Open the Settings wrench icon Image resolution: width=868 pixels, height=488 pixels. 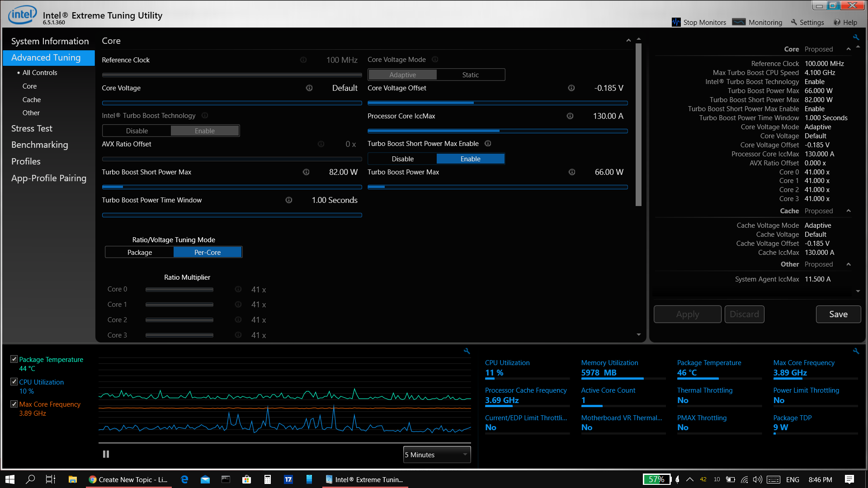(x=794, y=22)
